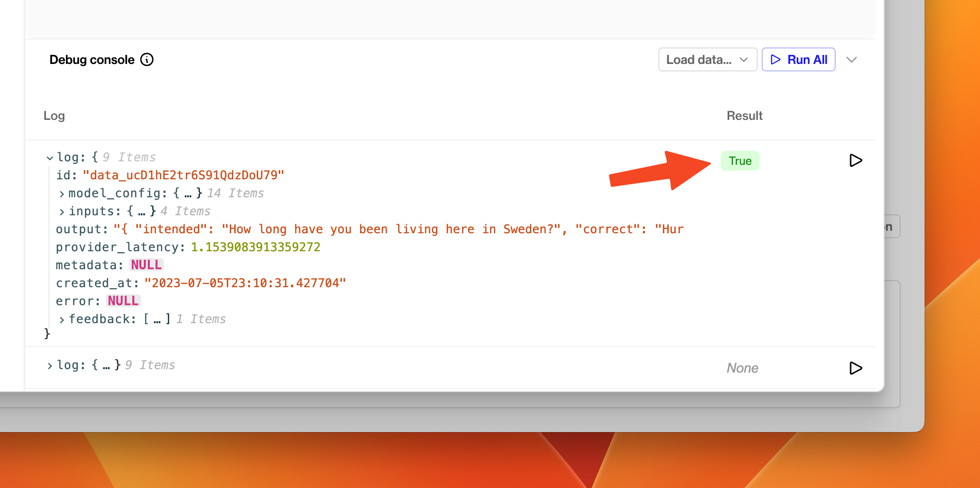The image size is (980, 488).
Task: Click the metadata NULL value
Action: pos(146,265)
